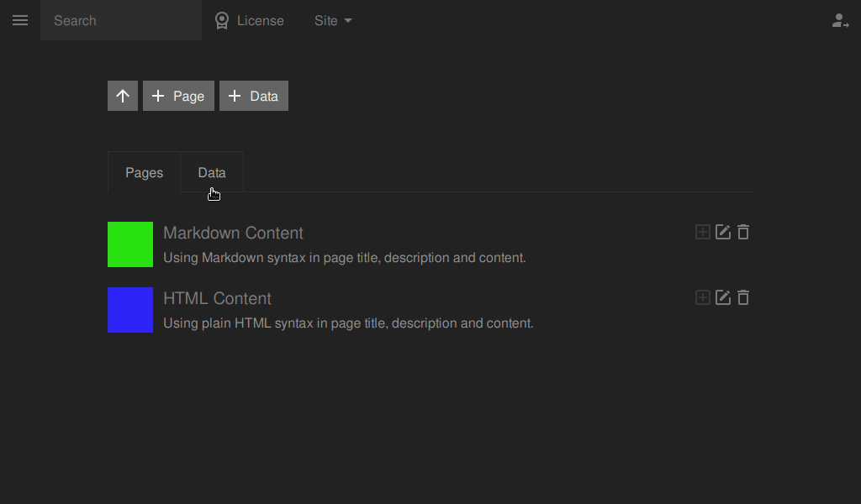Switch to the Data tab
Screen dimensions: 861x504
pyautogui.click(x=212, y=172)
